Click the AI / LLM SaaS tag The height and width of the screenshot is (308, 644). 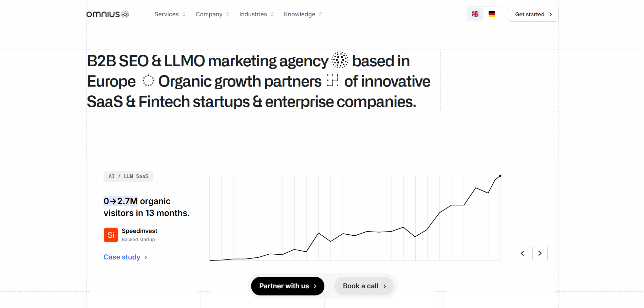click(x=128, y=176)
